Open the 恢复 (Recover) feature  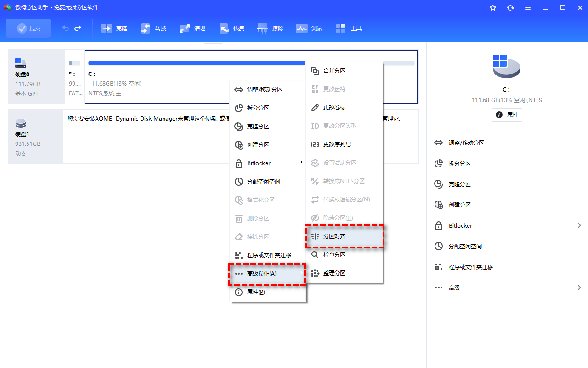[232, 28]
